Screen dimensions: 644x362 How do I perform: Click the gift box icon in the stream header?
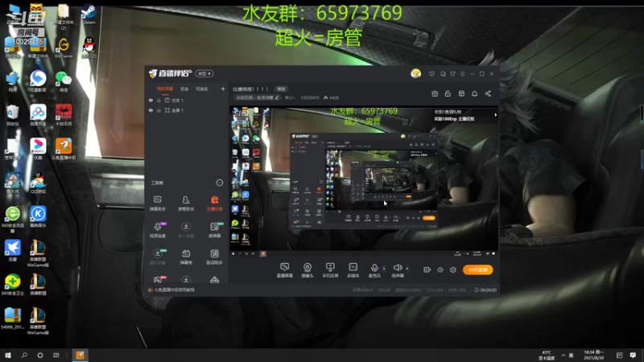coord(435,93)
